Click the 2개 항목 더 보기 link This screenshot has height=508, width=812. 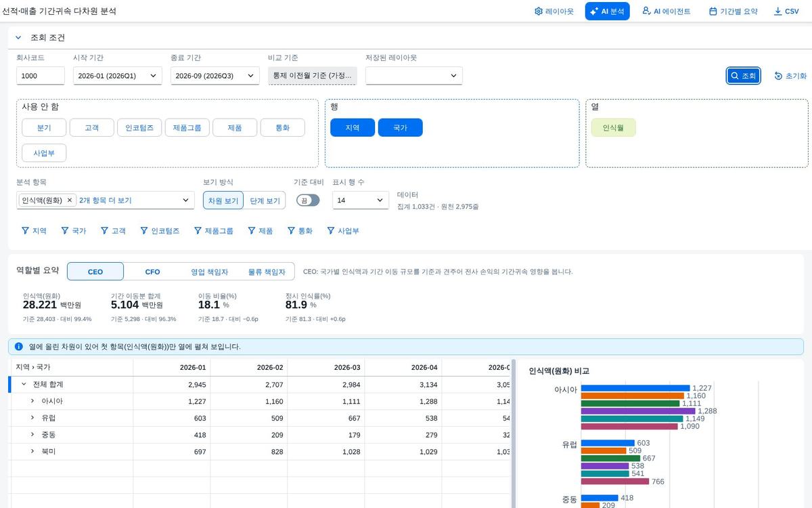tap(106, 200)
